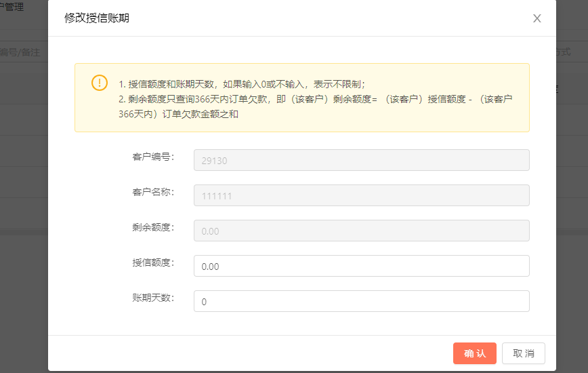Click the orange warning exclamation icon
Viewport: 588px width, 373px height.
[100, 83]
